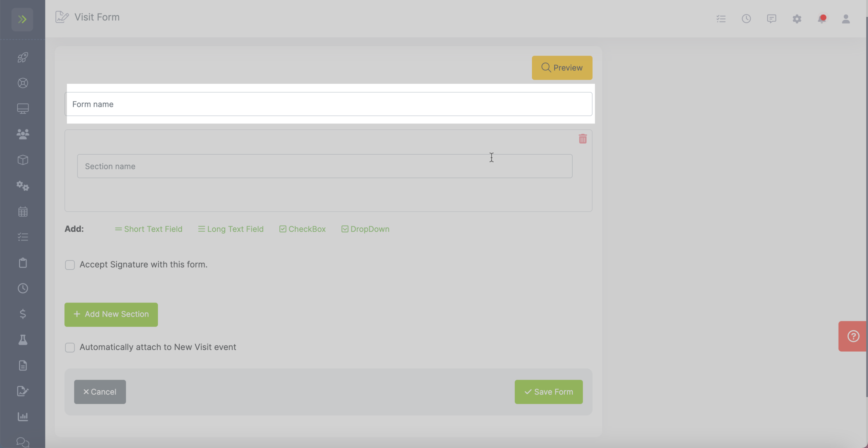Image resolution: width=868 pixels, height=448 pixels.
Task: Open user profile icon in top bar
Action: point(846,19)
